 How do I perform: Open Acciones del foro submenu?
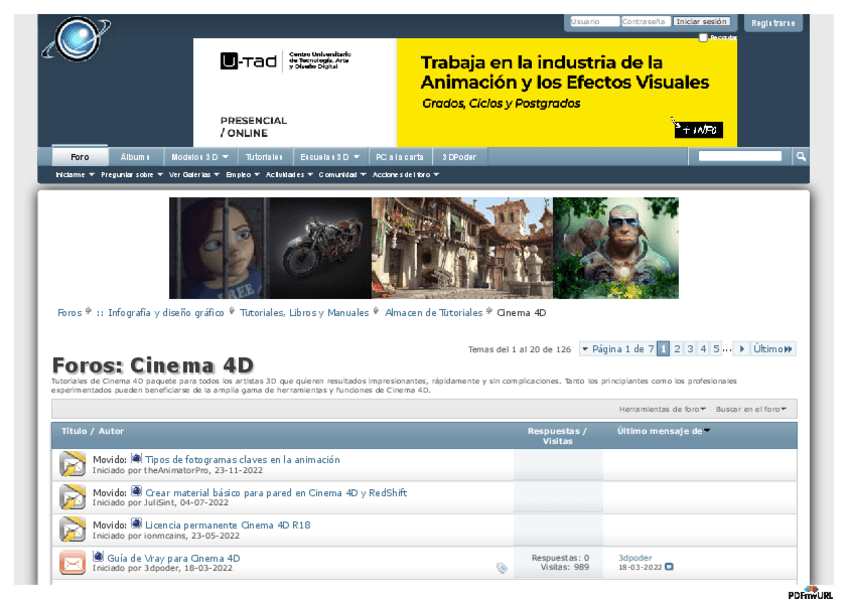pos(406,175)
